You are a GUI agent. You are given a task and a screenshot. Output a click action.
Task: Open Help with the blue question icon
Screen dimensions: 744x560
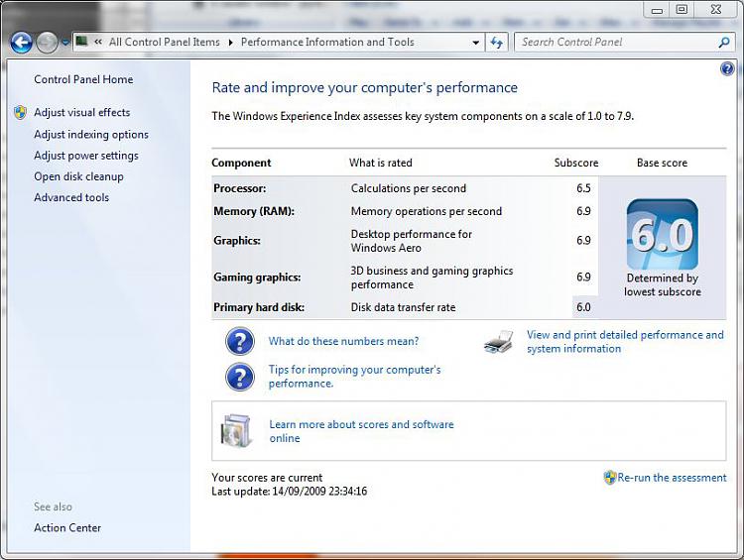pyautogui.click(x=727, y=69)
